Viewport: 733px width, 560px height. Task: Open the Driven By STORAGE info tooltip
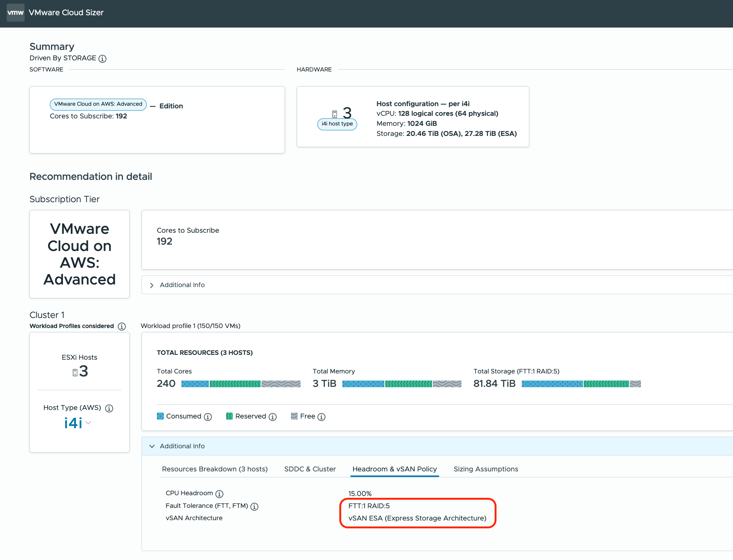pyautogui.click(x=102, y=58)
